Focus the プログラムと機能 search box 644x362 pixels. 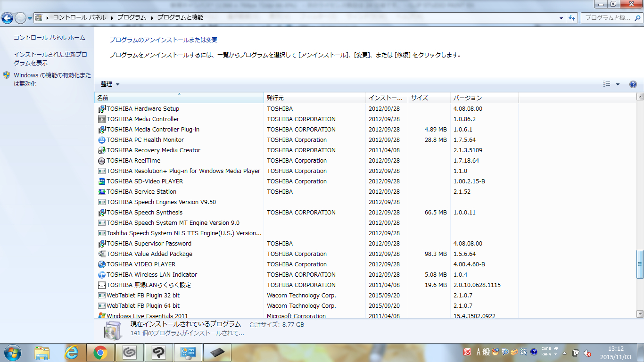(x=611, y=18)
